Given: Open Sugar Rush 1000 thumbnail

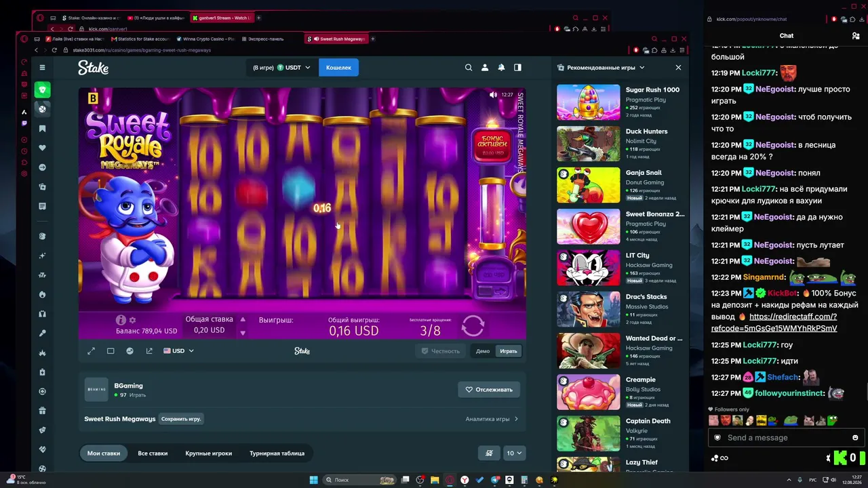Looking at the screenshot, I should [x=588, y=102].
